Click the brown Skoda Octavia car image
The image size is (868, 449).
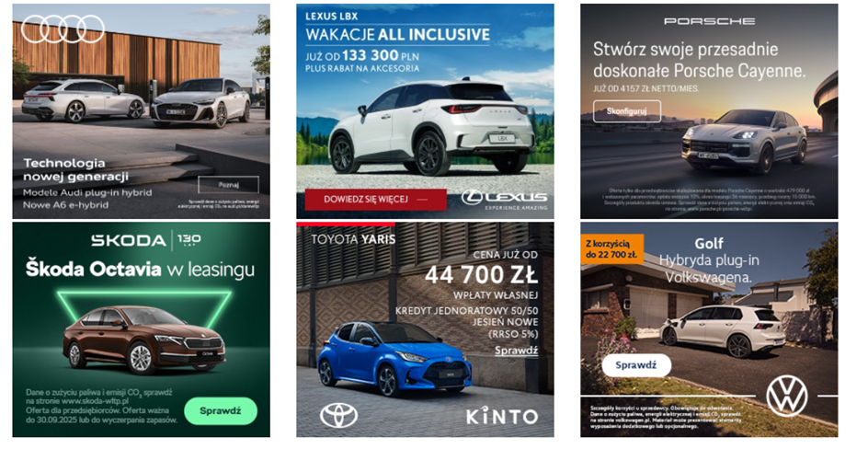(x=144, y=340)
